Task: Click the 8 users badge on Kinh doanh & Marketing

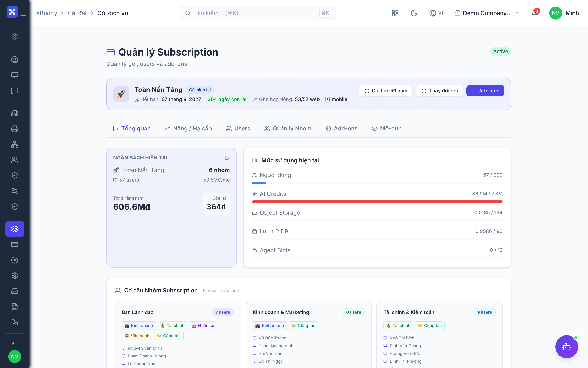Action: tap(353, 312)
